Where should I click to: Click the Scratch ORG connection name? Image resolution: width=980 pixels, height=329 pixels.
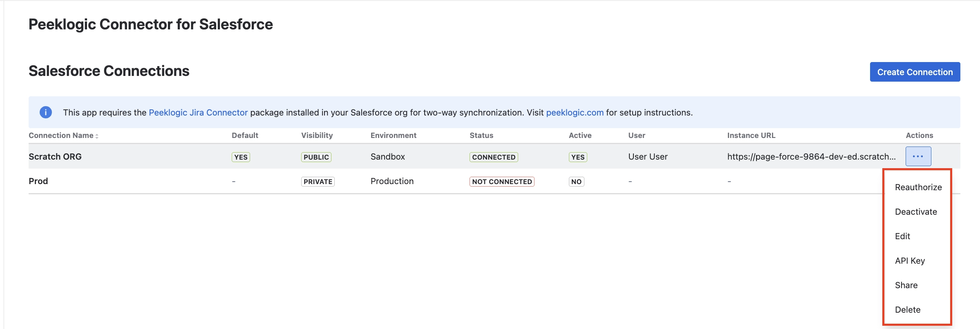(55, 157)
